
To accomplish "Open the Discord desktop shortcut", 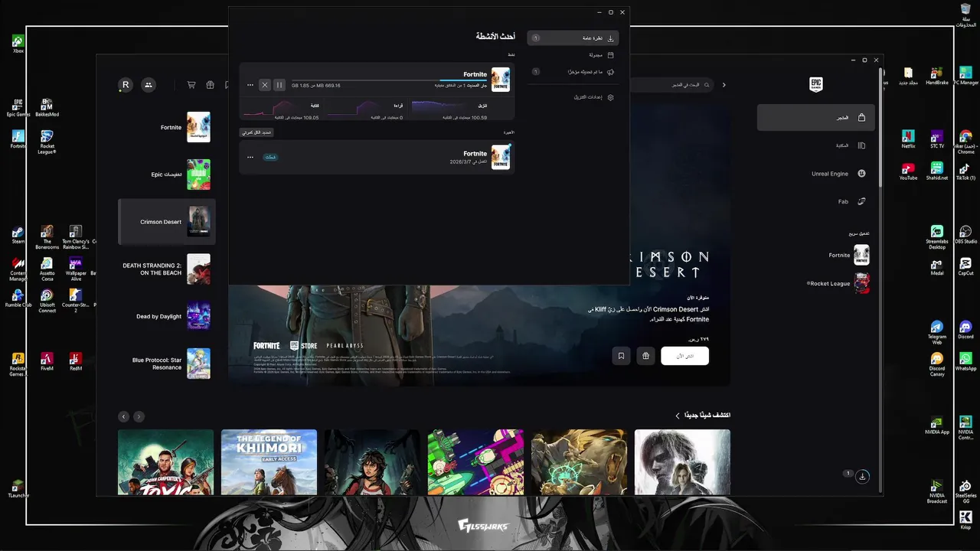I will point(965,330).
